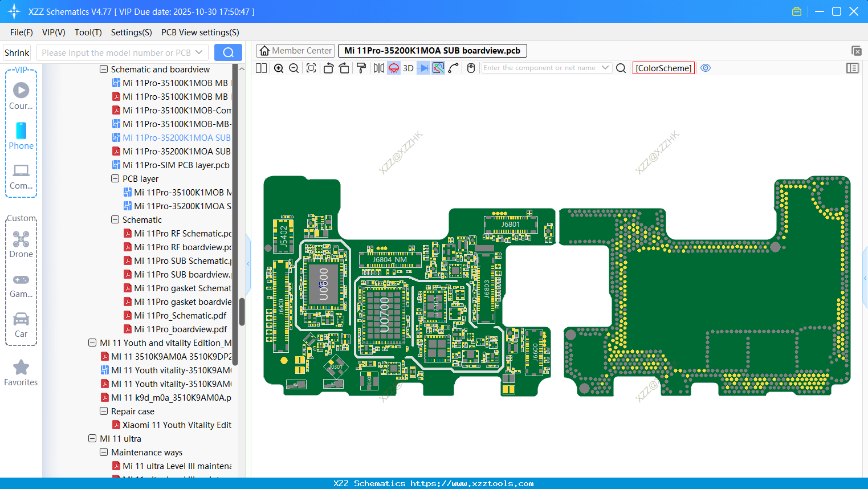Collapse the Schematic and boardview node
Viewport: 868px width, 489px height.
104,69
